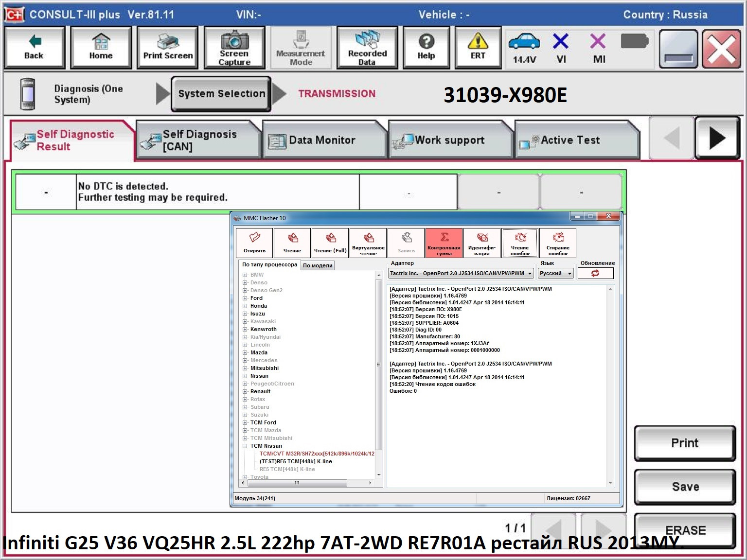Click Модуль 34(241) status text
This screenshot has width=747, height=560.
point(255,498)
